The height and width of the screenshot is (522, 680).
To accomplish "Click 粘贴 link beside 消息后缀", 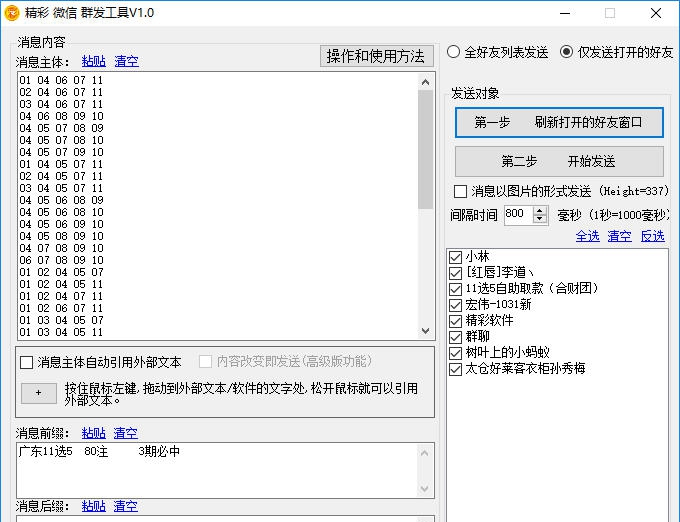I will pos(94,506).
